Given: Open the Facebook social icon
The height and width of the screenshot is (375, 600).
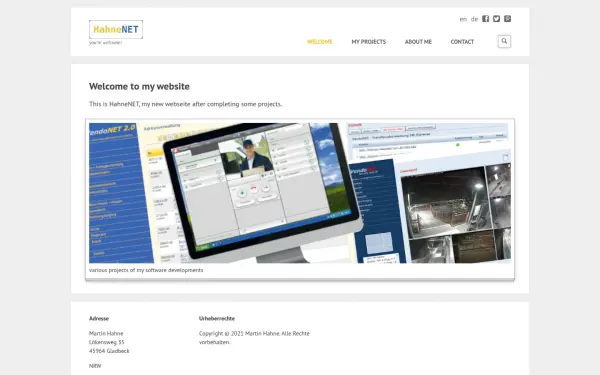Looking at the screenshot, I should 485,19.
